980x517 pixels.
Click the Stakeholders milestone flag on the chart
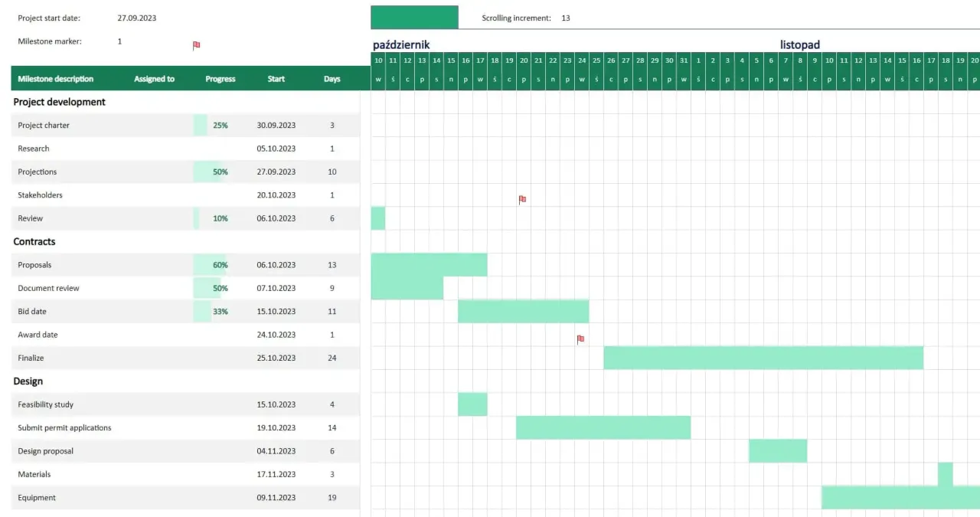tap(522, 200)
